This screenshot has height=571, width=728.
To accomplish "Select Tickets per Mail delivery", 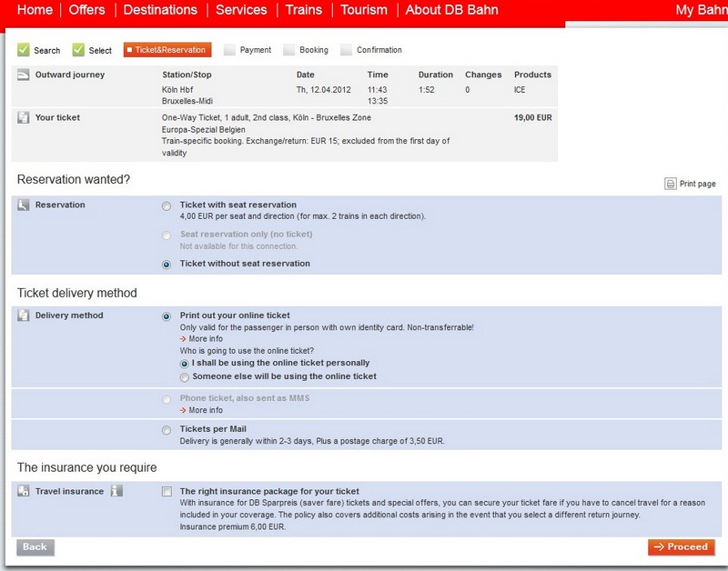I will [167, 430].
